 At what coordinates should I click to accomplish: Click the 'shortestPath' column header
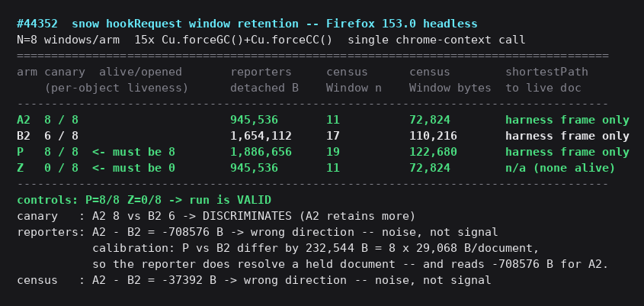(x=546, y=72)
